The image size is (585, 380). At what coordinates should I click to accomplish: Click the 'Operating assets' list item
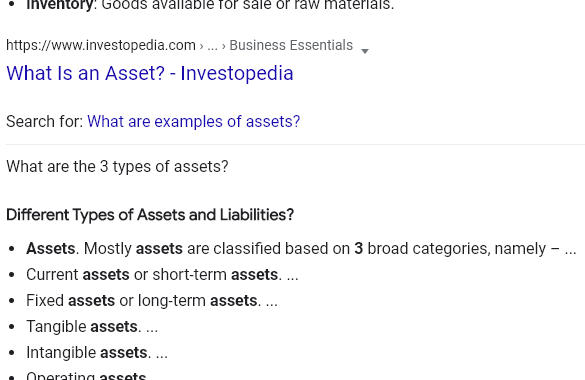coord(86,376)
